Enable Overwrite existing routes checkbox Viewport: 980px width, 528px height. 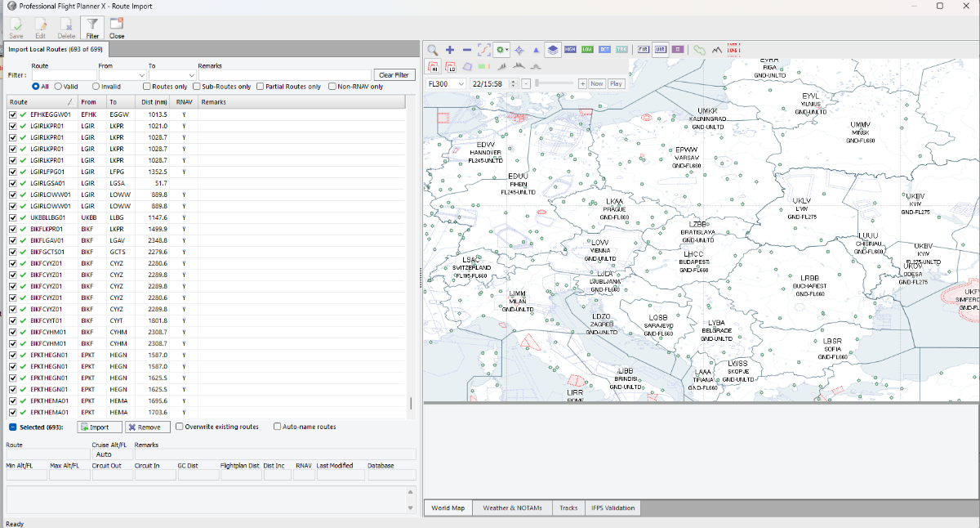point(180,427)
